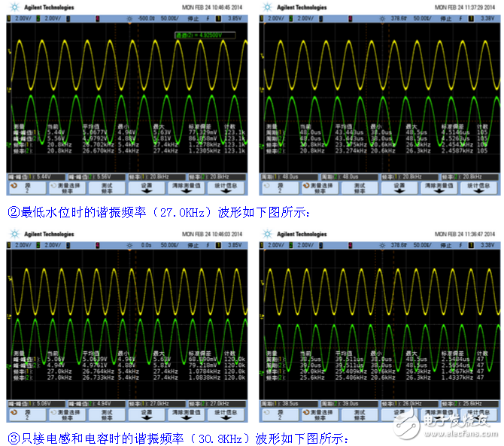Expand 统计信息 softkey in bottom-left scope
Image resolution: width=504 pixels, height=446 pixels.
pos(226,411)
